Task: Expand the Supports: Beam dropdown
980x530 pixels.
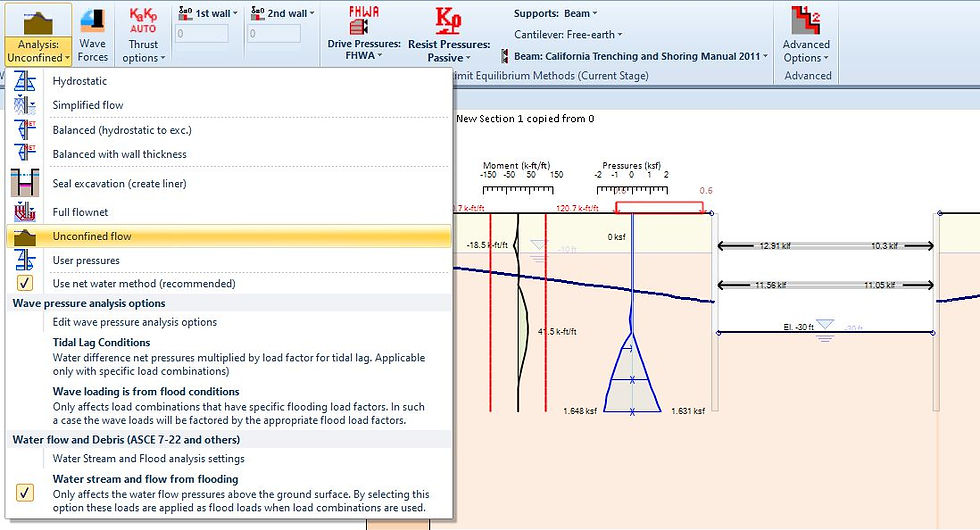Action: click(x=555, y=13)
